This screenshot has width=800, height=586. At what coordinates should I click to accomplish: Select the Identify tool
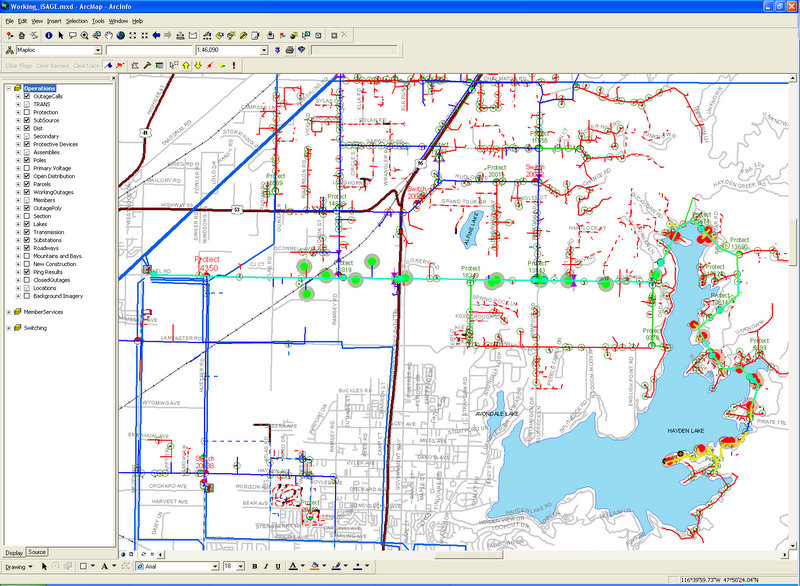pyautogui.click(x=48, y=35)
